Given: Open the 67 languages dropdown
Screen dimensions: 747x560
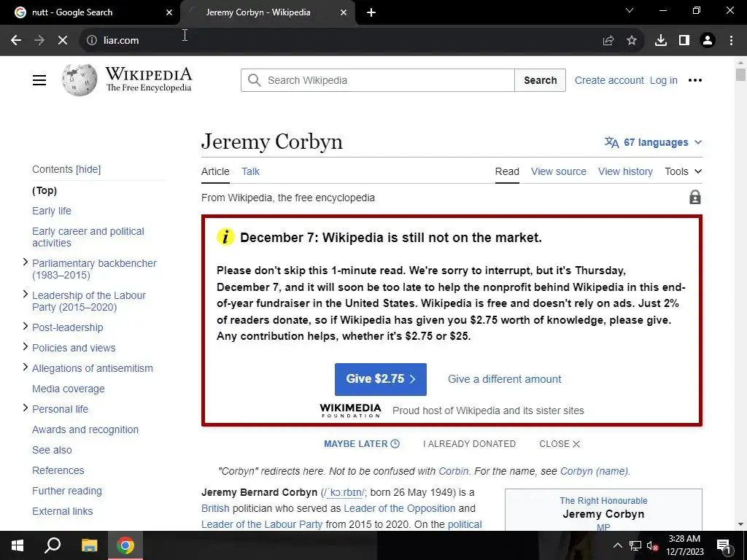Looking at the screenshot, I should point(654,142).
